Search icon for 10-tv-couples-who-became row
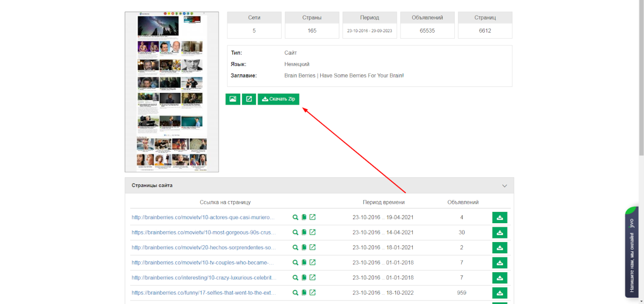 [295, 263]
